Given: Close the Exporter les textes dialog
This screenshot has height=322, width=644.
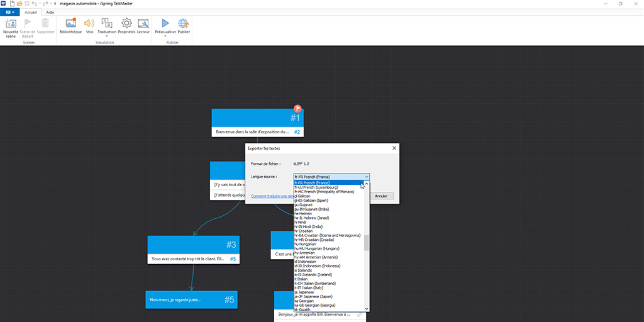Looking at the screenshot, I should click(394, 148).
